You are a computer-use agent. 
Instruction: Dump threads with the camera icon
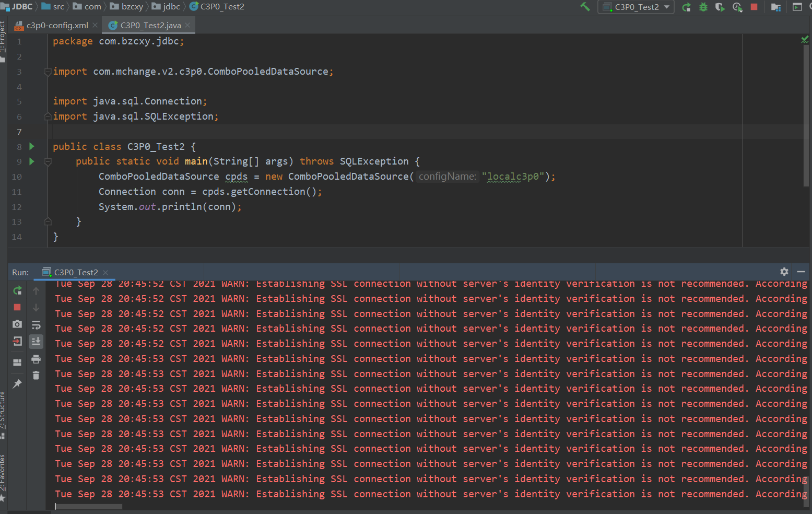[x=17, y=324]
